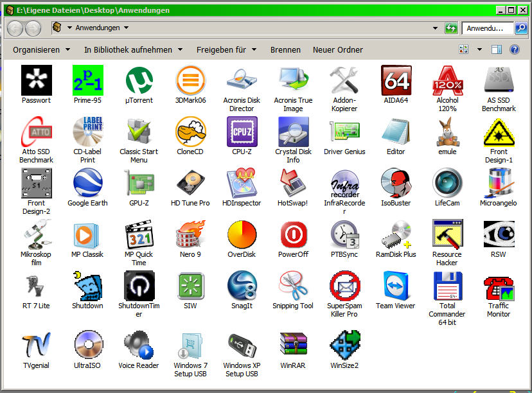Open the Prime-95 application icon
Image resolution: width=532 pixels, height=393 pixels.
(x=87, y=80)
